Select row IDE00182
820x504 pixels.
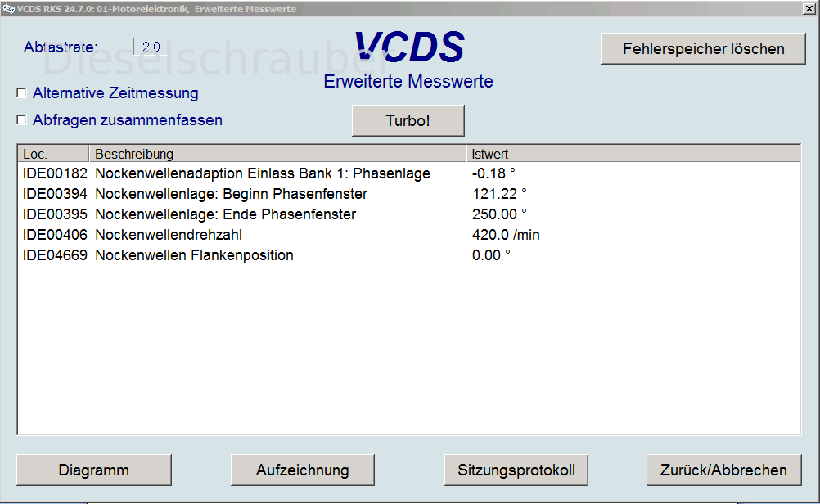(x=409, y=173)
